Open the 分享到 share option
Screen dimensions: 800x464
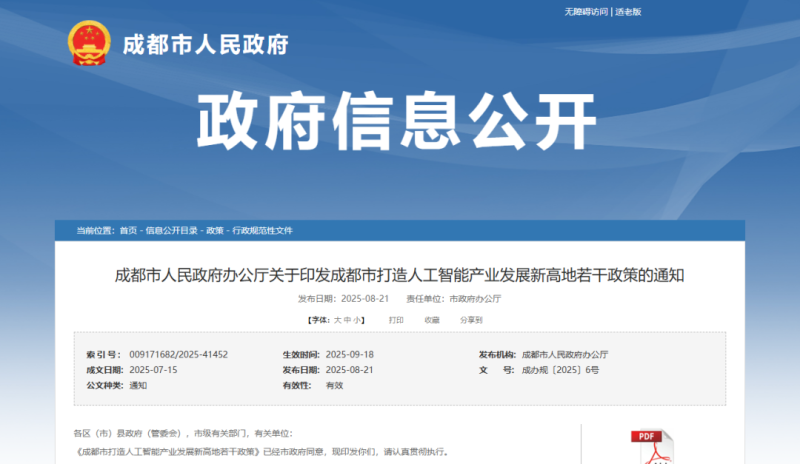(x=471, y=320)
